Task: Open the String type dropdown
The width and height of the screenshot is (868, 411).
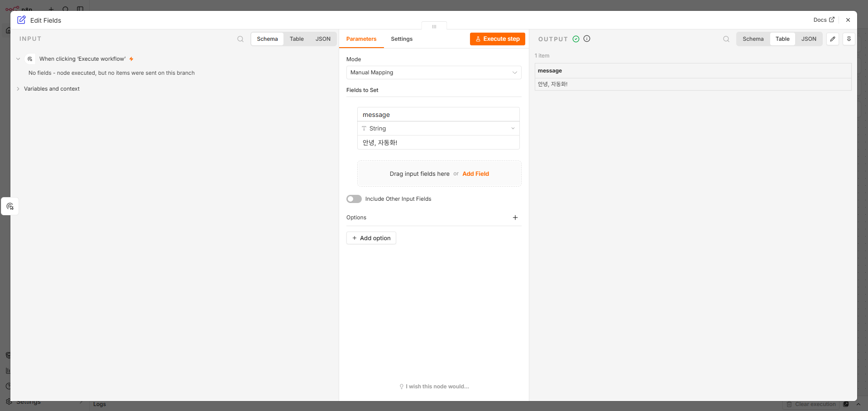Action: tap(438, 128)
